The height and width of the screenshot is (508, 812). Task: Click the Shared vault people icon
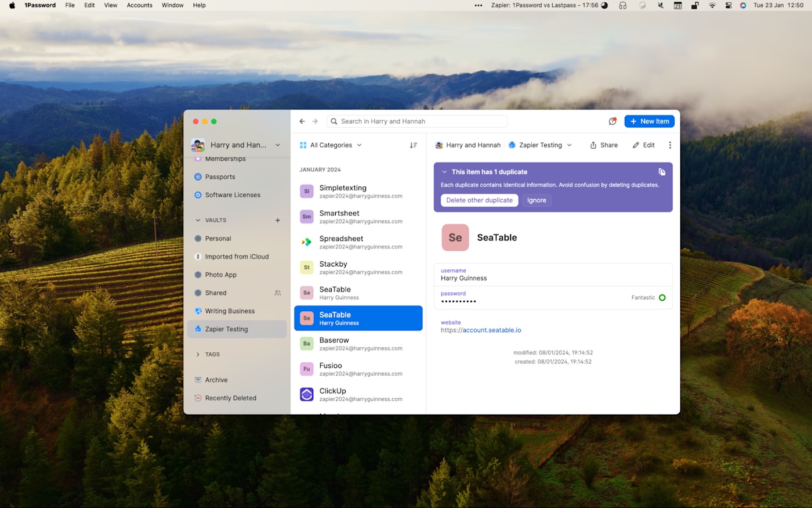click(278, 293)
